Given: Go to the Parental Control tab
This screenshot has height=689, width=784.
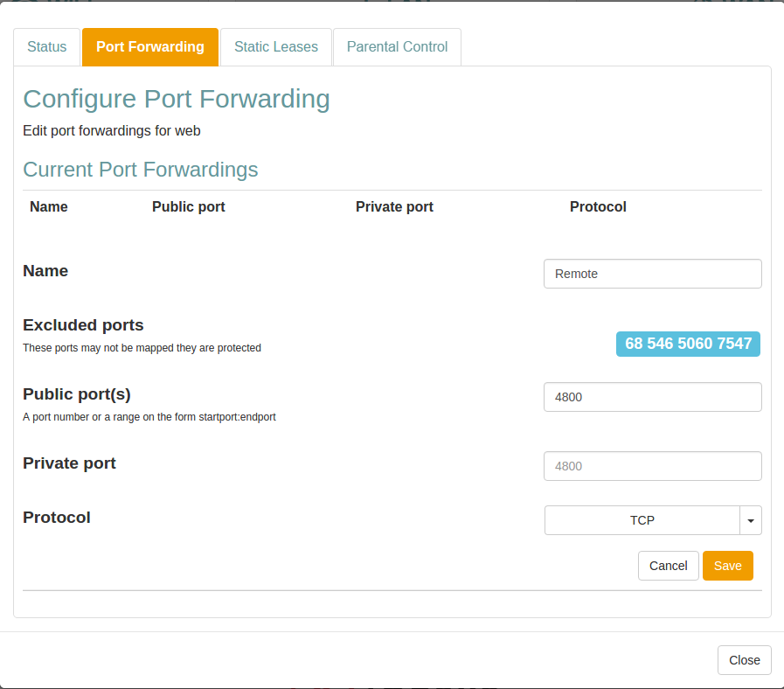Looking at the screenshot, I should tap(397, 47).
